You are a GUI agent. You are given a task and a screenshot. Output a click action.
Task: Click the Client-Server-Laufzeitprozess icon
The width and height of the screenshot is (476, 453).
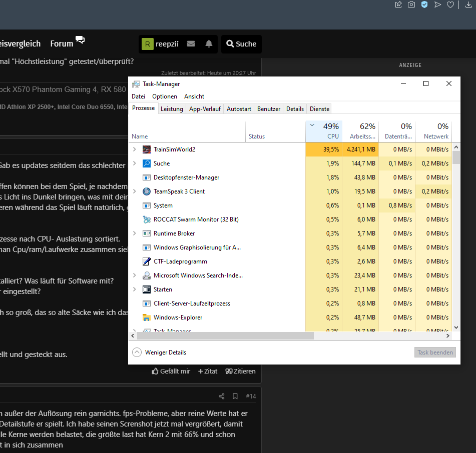coord(147,303)
